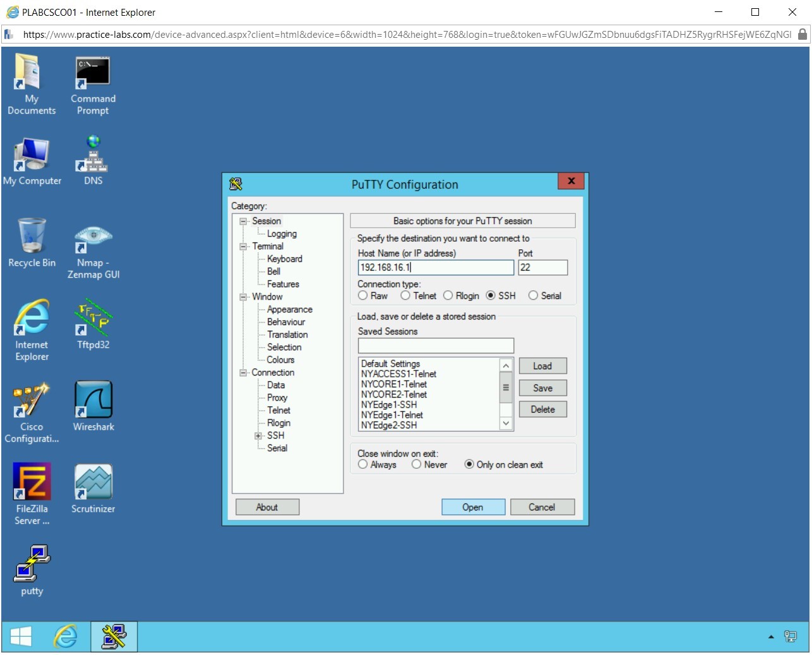Click the Delete session button

(x=542, y=410)
